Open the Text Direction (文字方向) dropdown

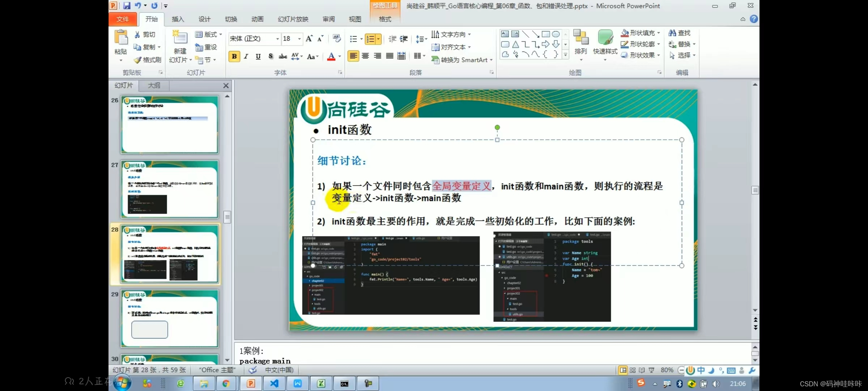point(451,34)
